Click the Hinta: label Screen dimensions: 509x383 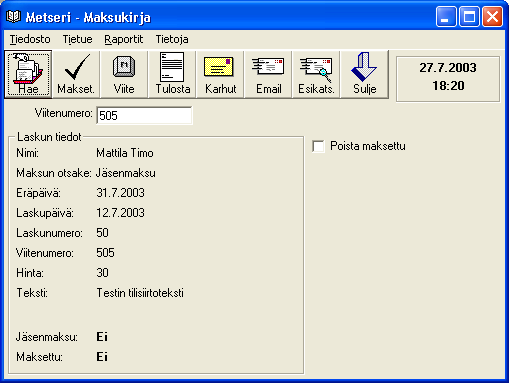(x=30, y=273)
